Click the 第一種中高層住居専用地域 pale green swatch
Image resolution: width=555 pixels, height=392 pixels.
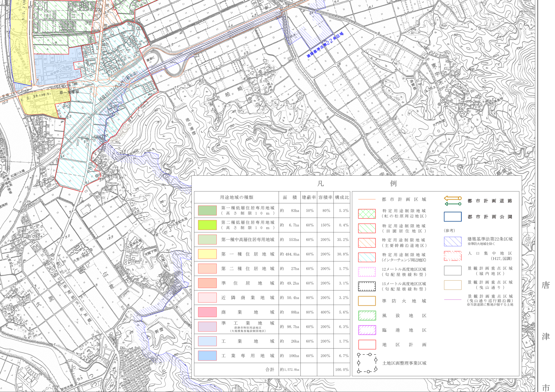pyautogui.click(x=207, y=239)
